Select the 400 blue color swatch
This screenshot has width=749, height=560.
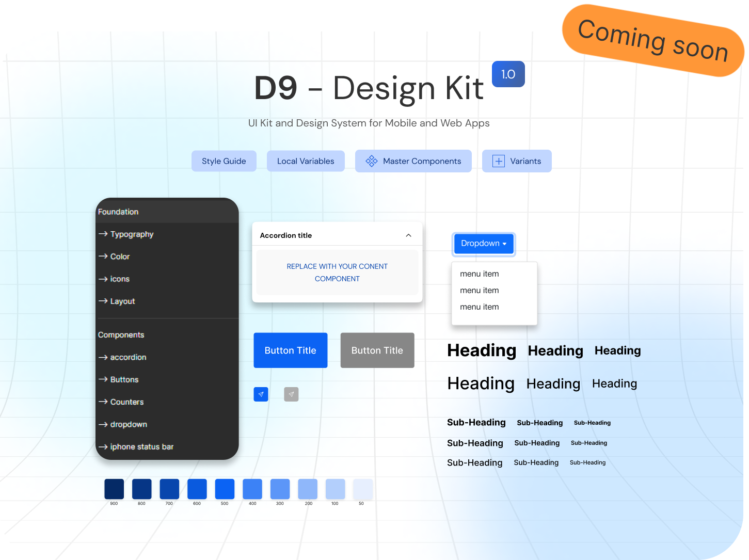[252, 489]
